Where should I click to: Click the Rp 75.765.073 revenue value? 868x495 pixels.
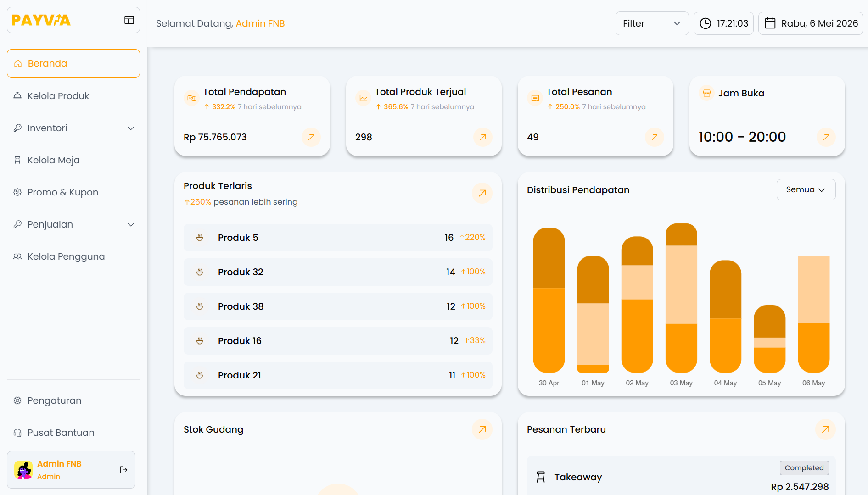(215, 137)
